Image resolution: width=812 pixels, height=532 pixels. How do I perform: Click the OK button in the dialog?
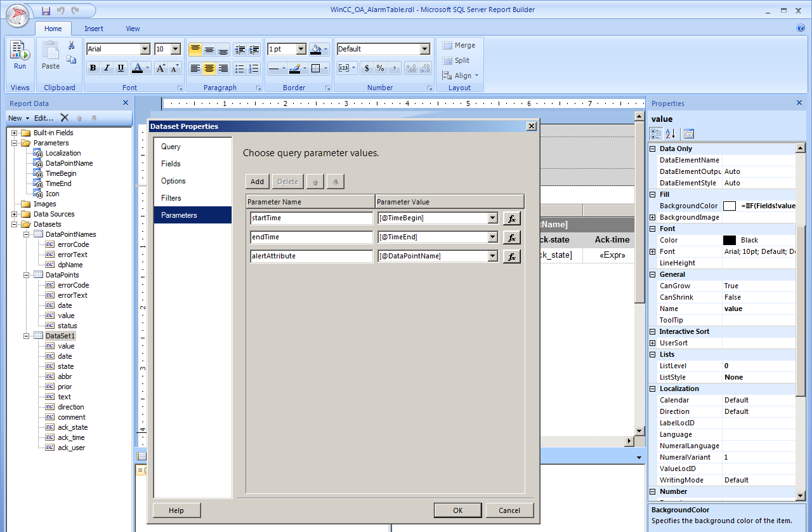click(x=457, y=510)
